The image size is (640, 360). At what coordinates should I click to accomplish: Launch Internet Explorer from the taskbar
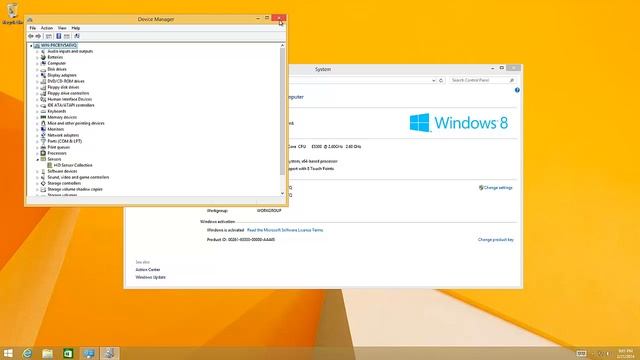[x=27, y=353]
